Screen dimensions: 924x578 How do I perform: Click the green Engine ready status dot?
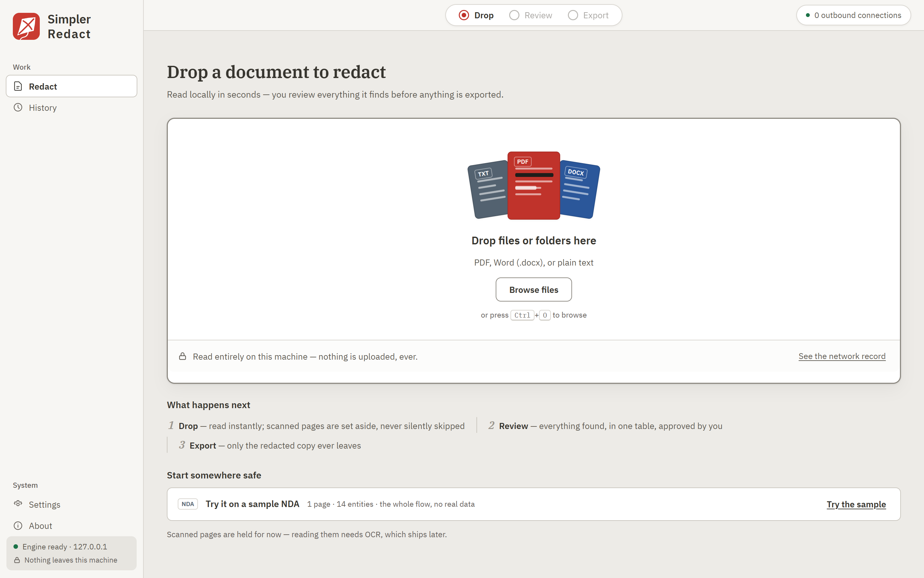tap(16, 547)
